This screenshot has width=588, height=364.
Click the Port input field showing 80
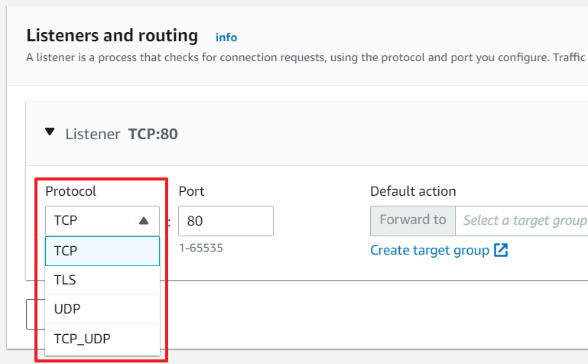(226, 221)
